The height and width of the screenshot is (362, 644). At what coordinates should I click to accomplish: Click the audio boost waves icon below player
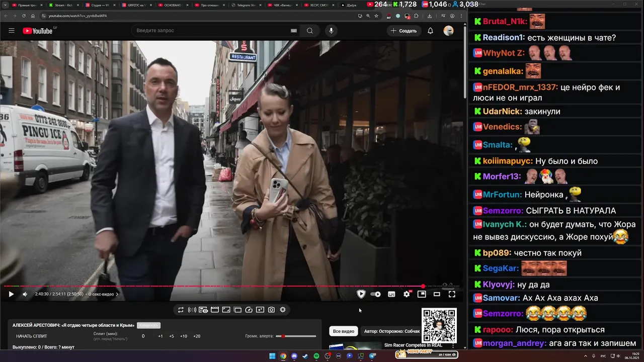click(x=192, y=310)
